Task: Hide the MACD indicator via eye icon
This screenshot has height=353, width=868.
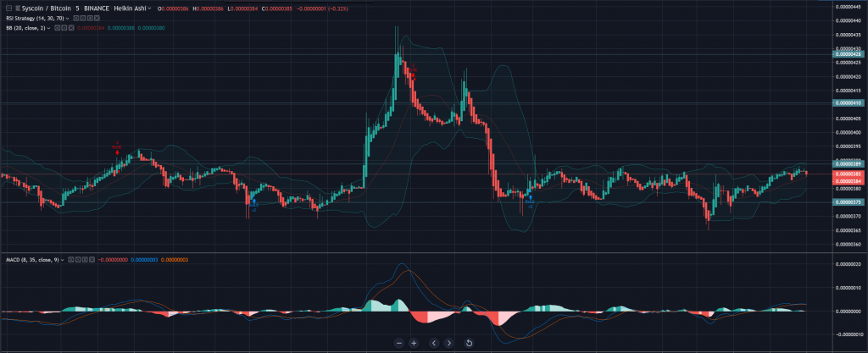Action: pyautogui.click(x=71, y=260)
